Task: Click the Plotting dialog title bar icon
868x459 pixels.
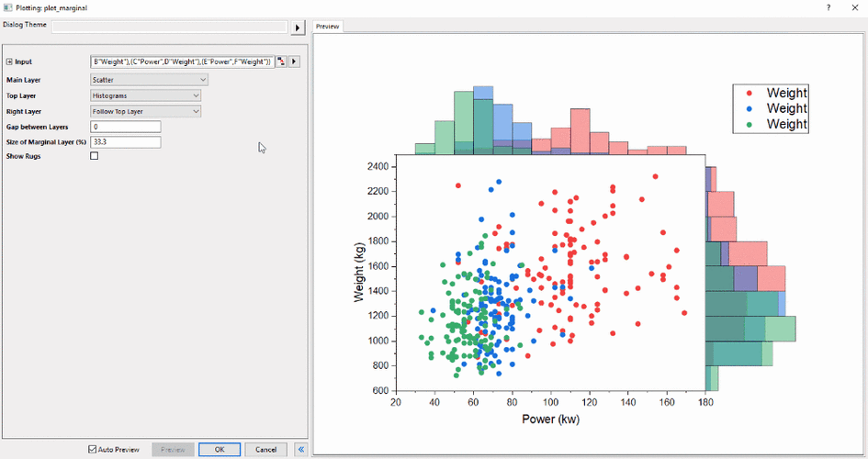Action: coord(7,6)
